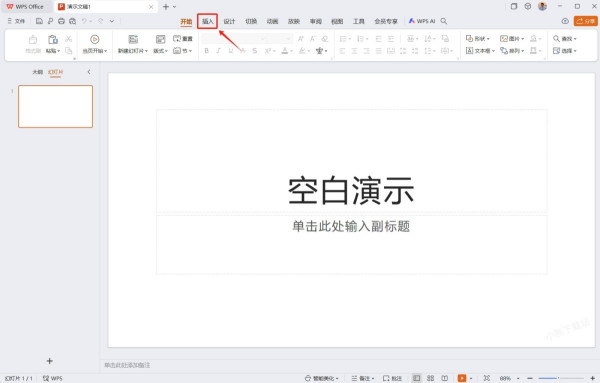Screen dimensions: 600x383
Task: Start slideshow from current page icon
Action: pyautogui.click(x=95, y=39)
